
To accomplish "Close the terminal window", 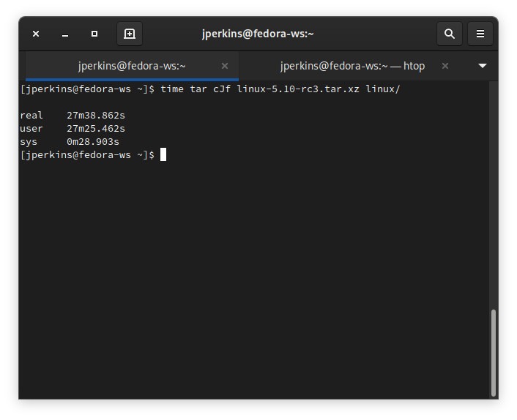I will [x=36, y=34].
